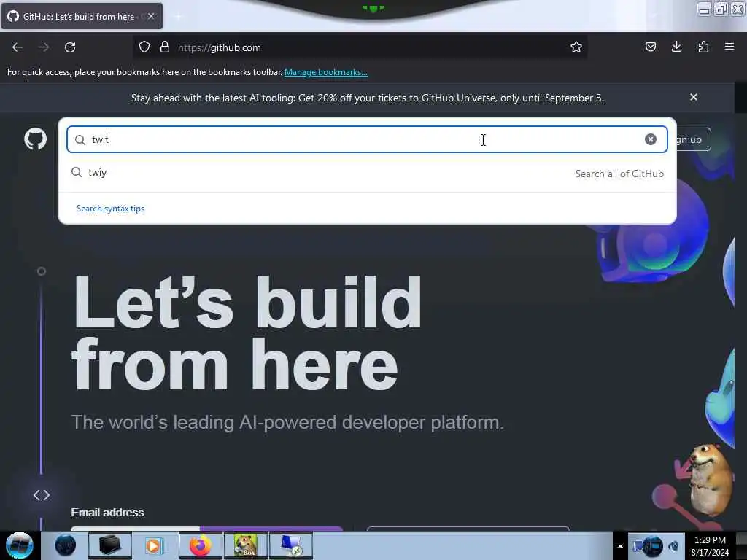Image resolution: width=747 pixels, height=560 pixels.
Task: Open the tracking protection shield icon
Action: point(144,47)
